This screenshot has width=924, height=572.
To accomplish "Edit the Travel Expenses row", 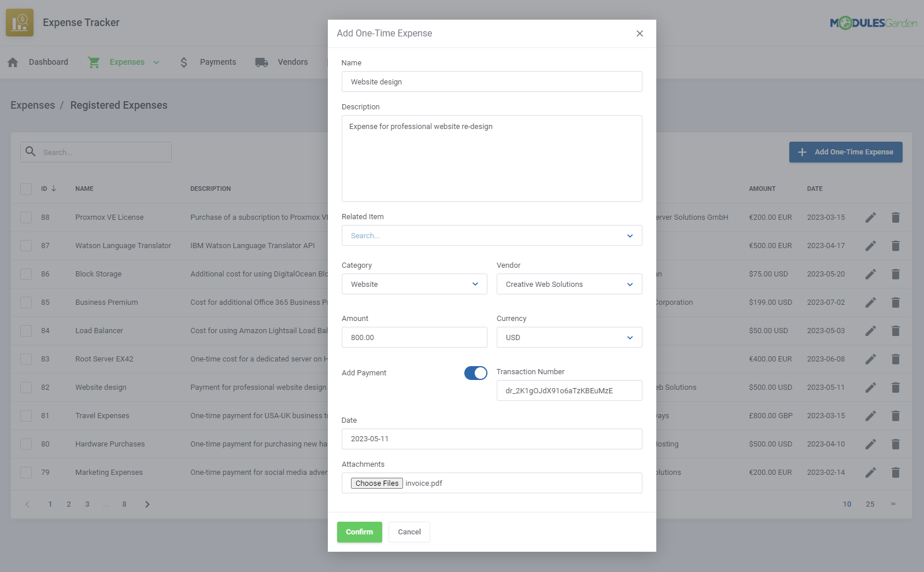I will tap(870, 416).
